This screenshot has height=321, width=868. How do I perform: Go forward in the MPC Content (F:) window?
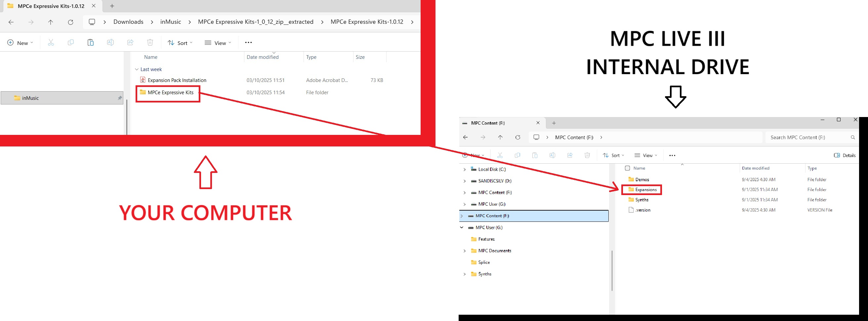(x=483, y=137)
